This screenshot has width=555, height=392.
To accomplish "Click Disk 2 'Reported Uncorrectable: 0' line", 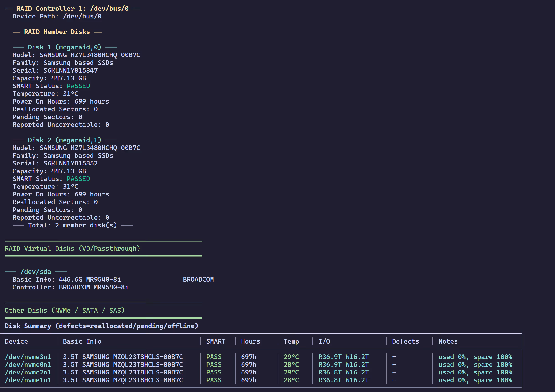I will coord(61,217).
